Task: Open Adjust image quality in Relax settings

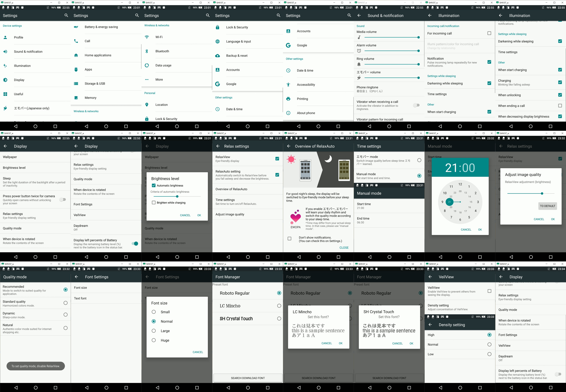Action: click(247, 214)
